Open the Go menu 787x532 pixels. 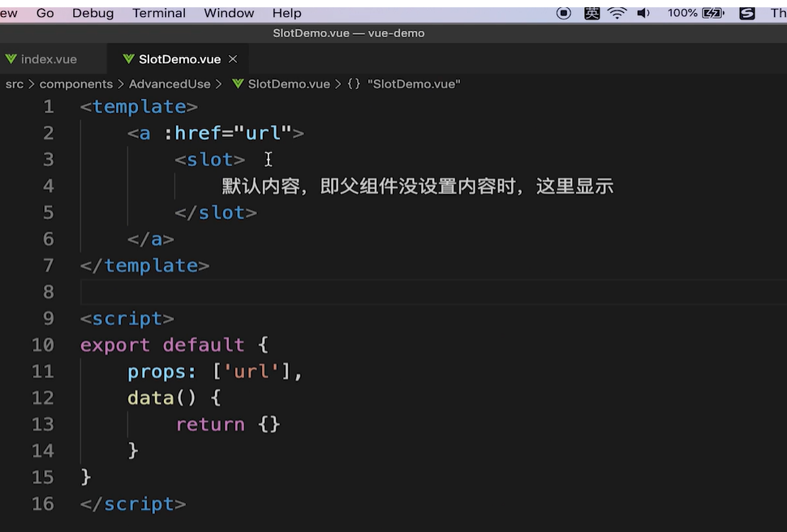click(x=45, y=13)
